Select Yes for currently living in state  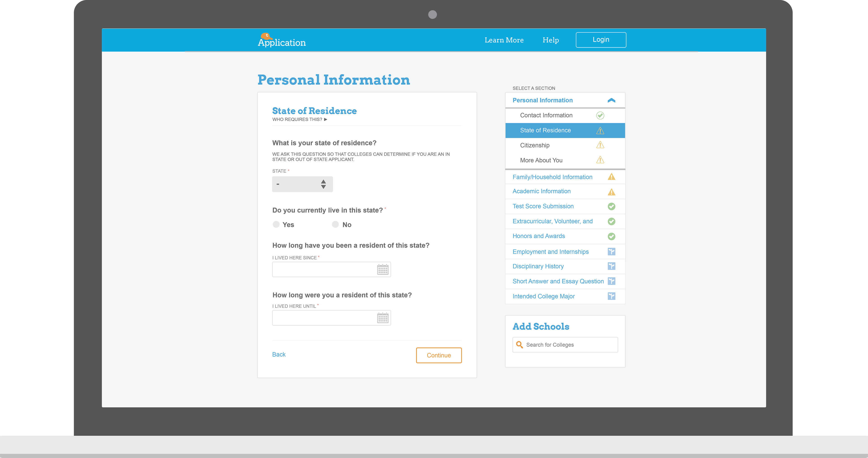276,224
